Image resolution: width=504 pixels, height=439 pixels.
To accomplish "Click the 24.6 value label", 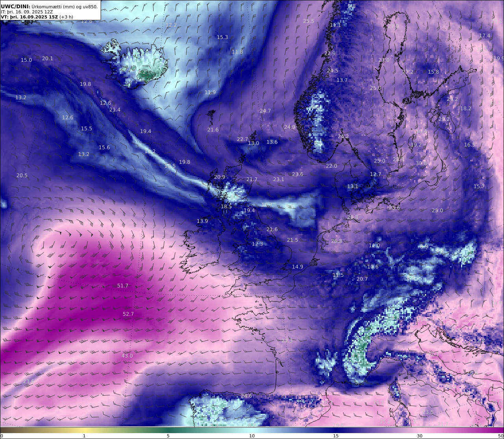I will click(x=246, y=396).
